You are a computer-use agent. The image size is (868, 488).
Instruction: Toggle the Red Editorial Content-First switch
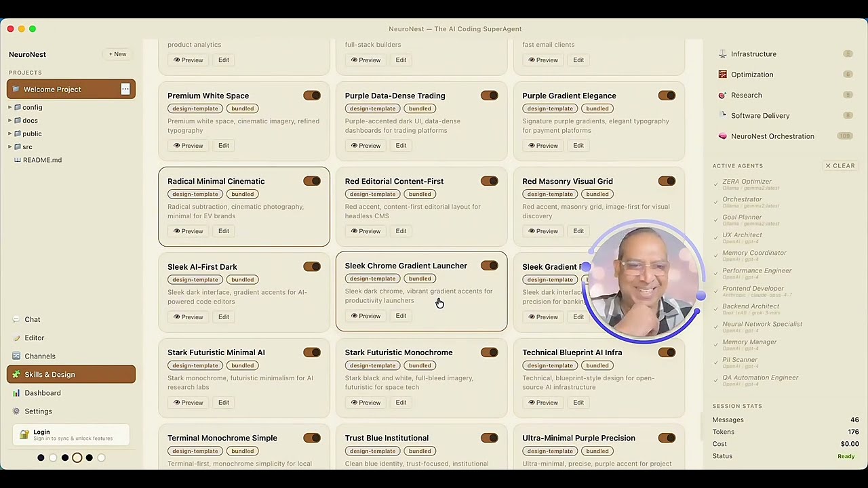pos(490,181)
